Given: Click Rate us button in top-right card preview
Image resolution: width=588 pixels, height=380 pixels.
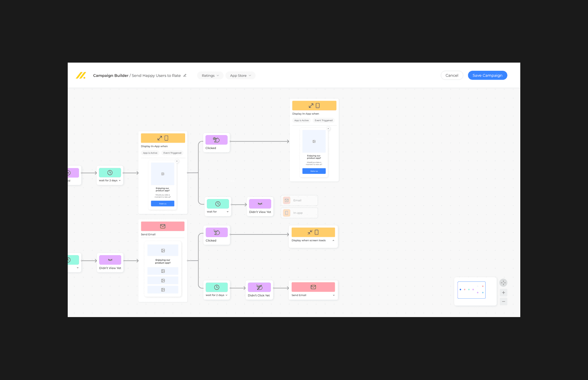Looking at the screenshot, I should coord(314,171).
